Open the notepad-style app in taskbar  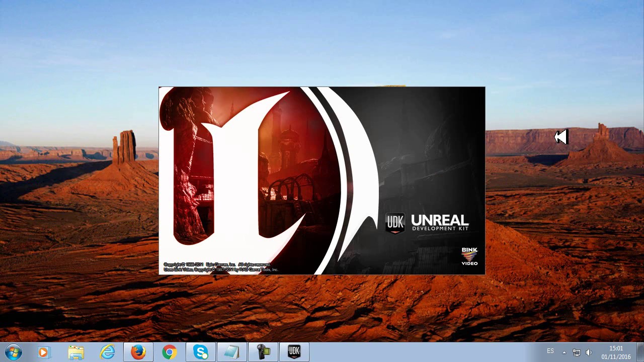coord(232,352)
